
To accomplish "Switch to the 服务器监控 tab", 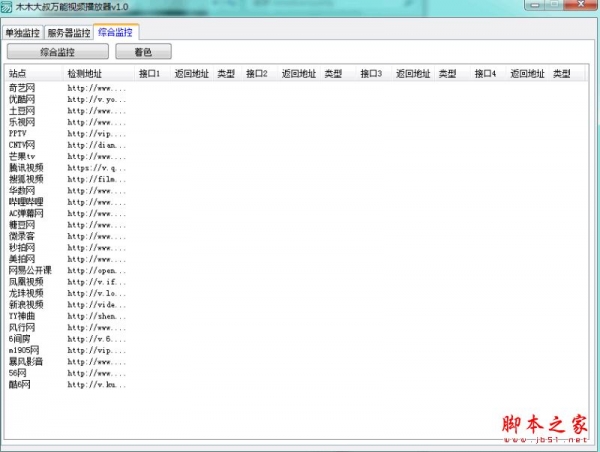I will click(x=69, y=33).
